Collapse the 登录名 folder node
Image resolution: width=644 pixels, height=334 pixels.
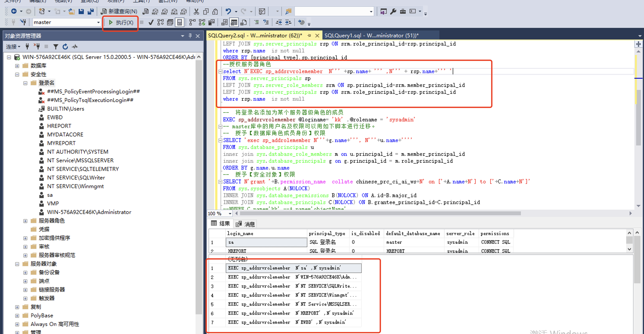[x=25, y=83]
